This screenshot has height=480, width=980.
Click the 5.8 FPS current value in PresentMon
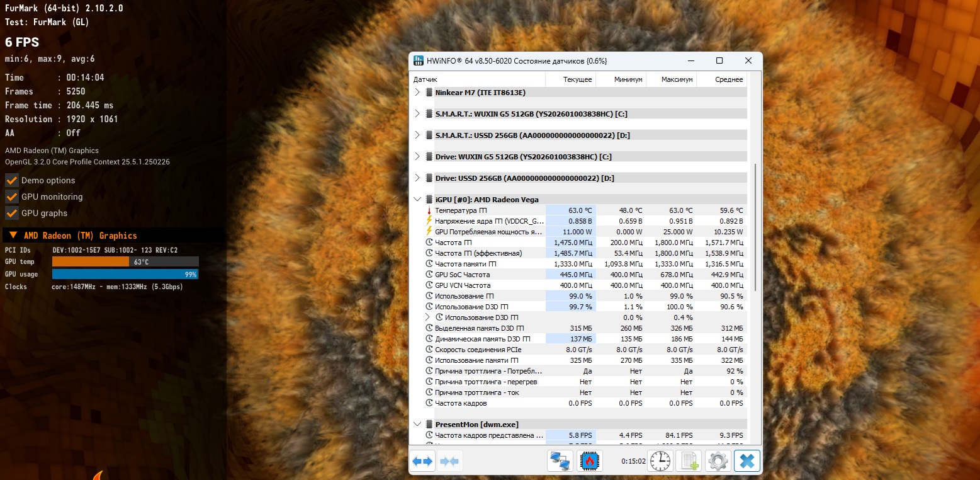pyautogui.click(x=581, y=435)
